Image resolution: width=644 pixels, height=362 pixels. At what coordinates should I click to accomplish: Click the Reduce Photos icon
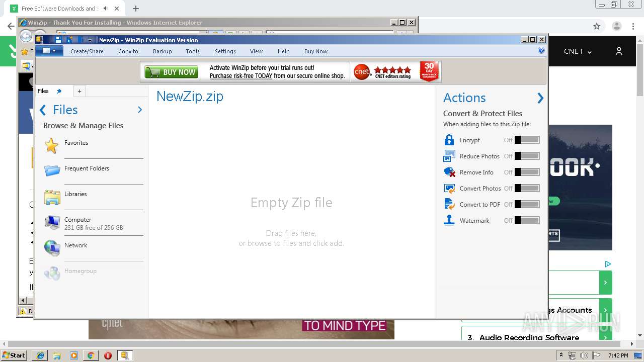coord(449,156)
